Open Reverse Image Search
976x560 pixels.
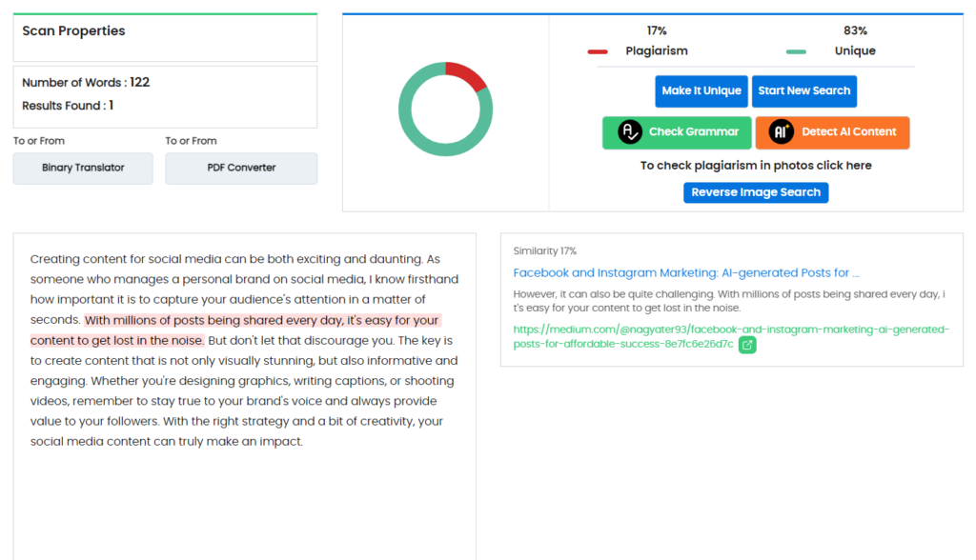(756, 191)
